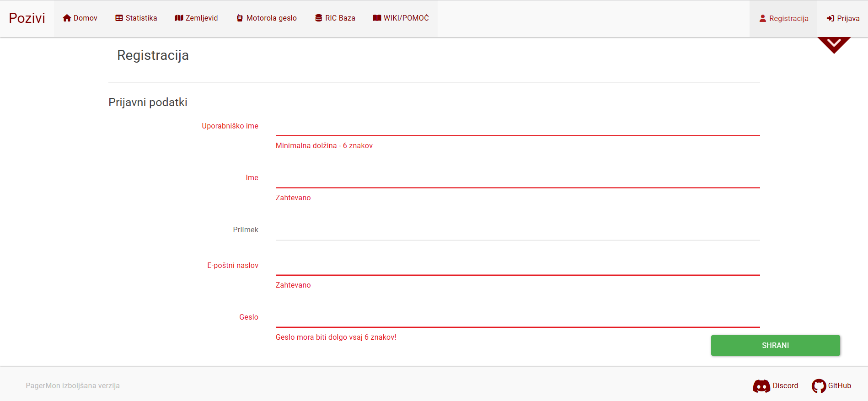Go to Prijava login link
Screen dimensions: 868x401
[x=843, y=19]
